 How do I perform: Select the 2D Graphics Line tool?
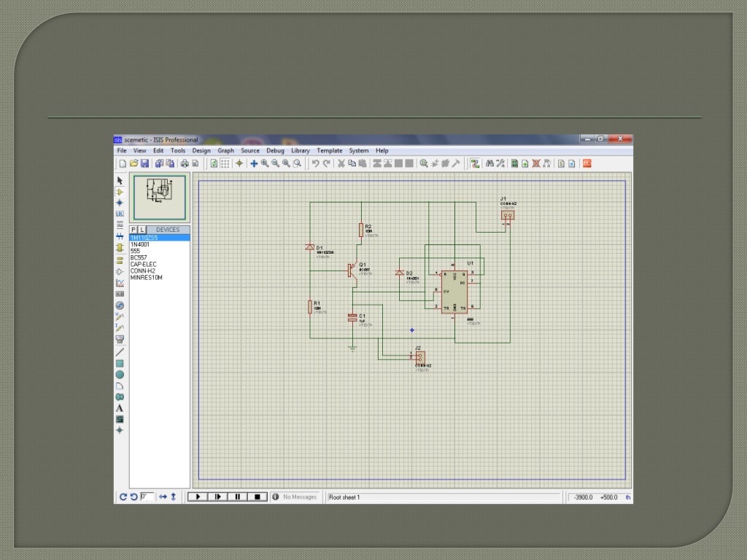[120, 352]
